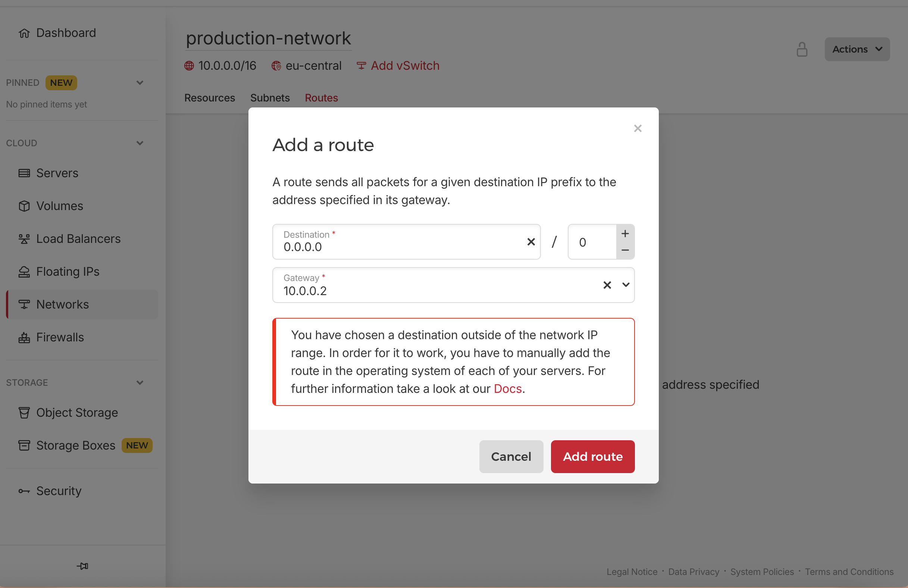Image resolution: width=908 pixels, height=588 pixels.
Task: Collapse the STORAGE section chevron
Action: (140, 383)
